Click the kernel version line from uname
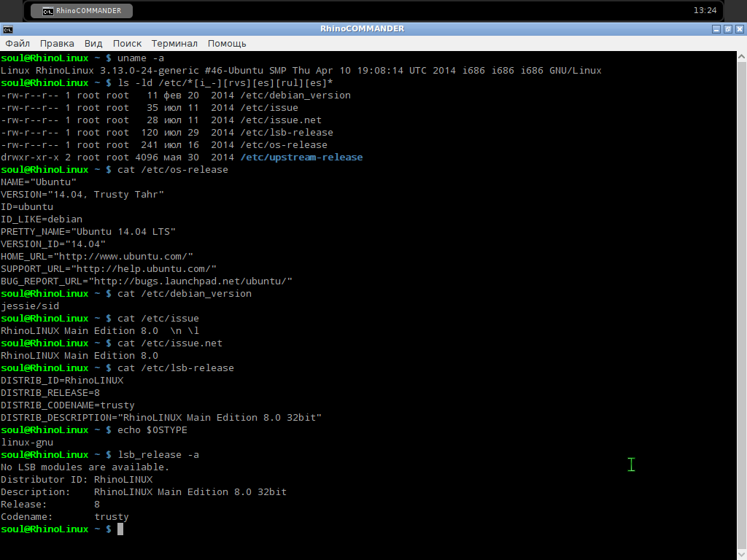Image resolution: width=747 pixels, height=560 pixels. [301, 70]
